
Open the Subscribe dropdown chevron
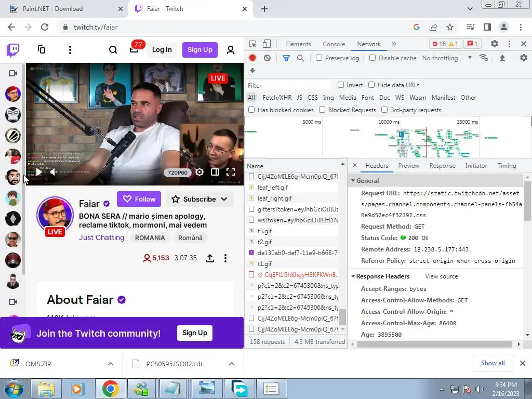(224, 199)
